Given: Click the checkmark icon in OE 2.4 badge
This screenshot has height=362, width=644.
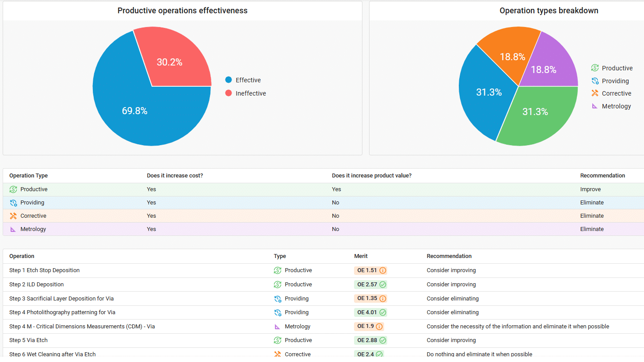Looking at the screenshot, I should [379, 354].
